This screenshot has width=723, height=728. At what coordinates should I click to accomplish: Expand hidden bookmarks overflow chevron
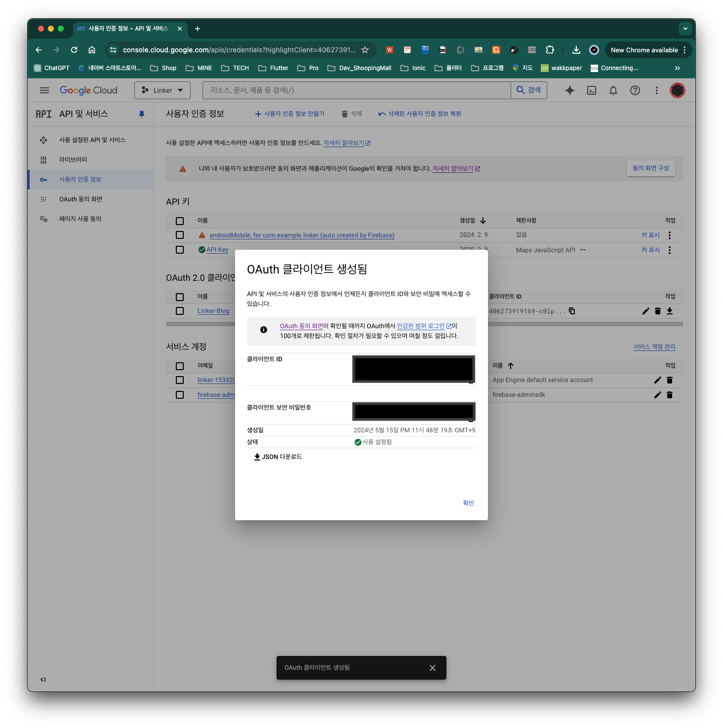(677, 68)
